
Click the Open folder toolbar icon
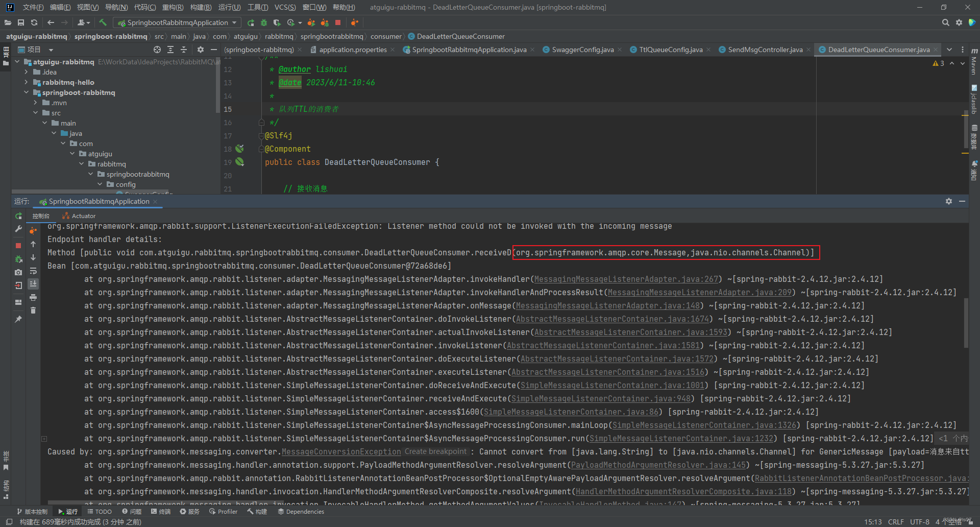pyautogui.click(x=8, y=22)
